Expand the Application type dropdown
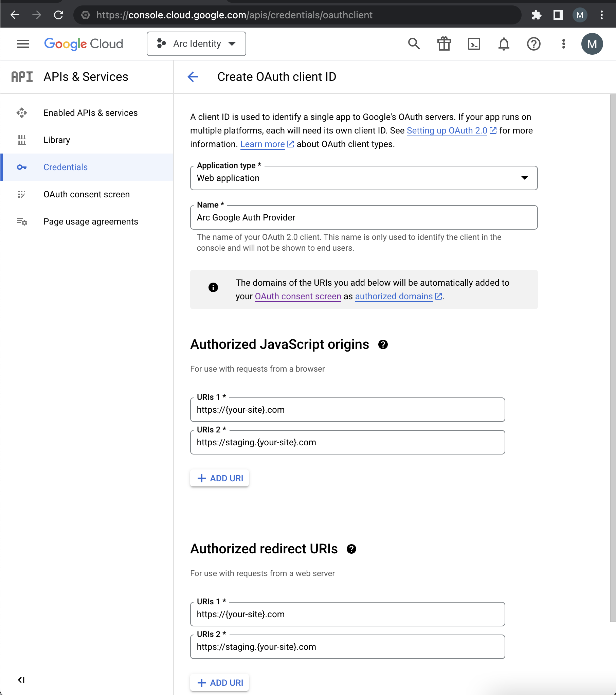 [x=364, y=178]
